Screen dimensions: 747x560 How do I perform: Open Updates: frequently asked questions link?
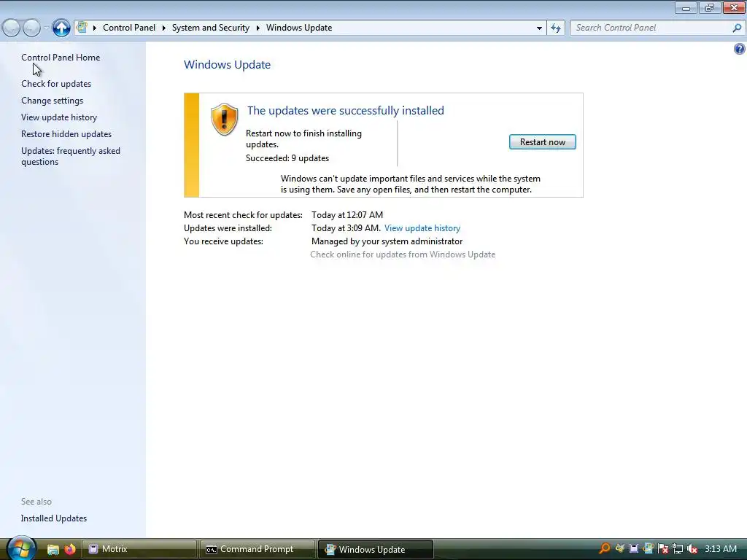(71, 156)
